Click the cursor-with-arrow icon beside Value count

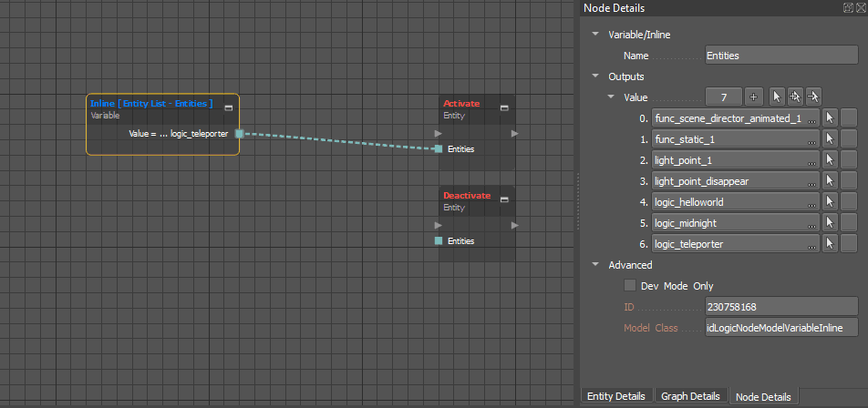click(x=813, y=97)
